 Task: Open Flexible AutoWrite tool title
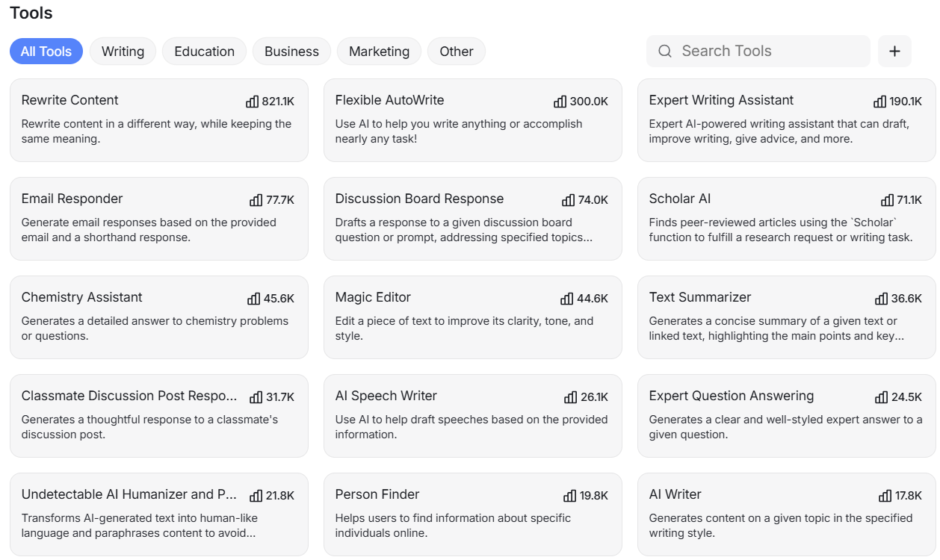[390, 100]
